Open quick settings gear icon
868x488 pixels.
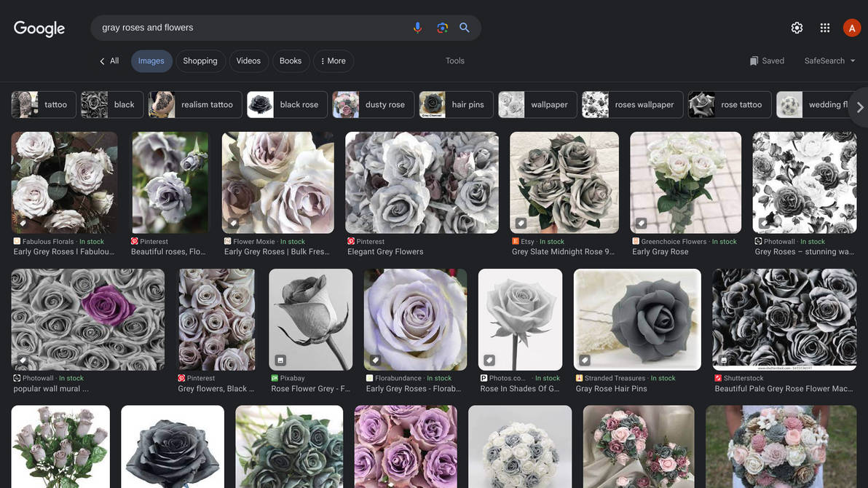click(x=797, y=28)
